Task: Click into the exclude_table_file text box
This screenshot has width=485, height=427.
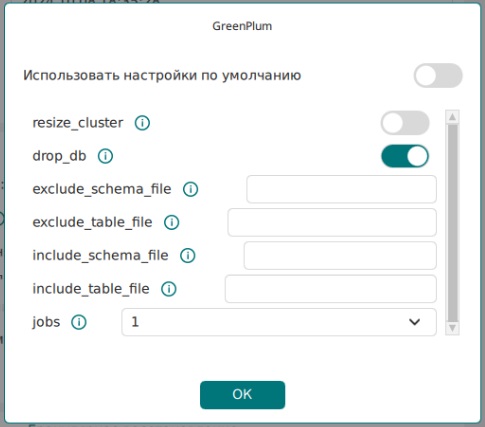Action: [332, 222]
